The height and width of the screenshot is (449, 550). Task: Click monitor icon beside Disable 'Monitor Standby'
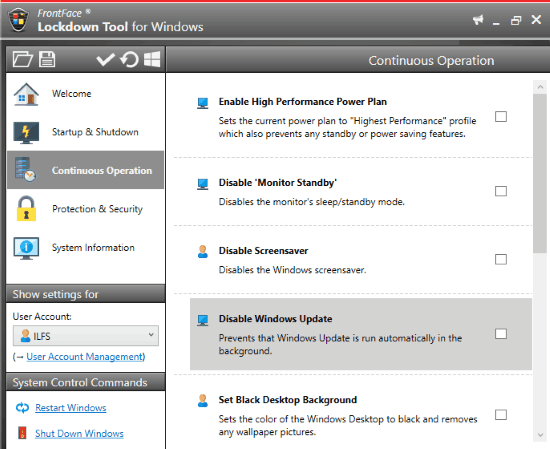(203, 184)
